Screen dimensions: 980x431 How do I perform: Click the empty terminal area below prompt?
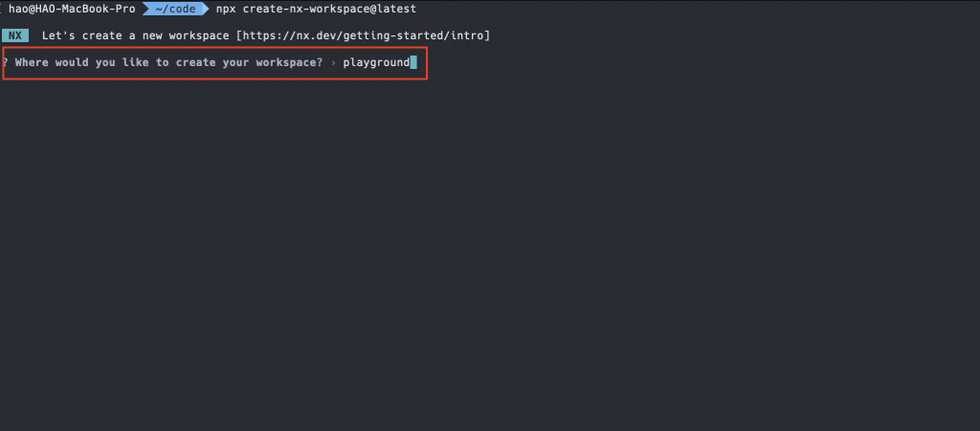(490, 250)
